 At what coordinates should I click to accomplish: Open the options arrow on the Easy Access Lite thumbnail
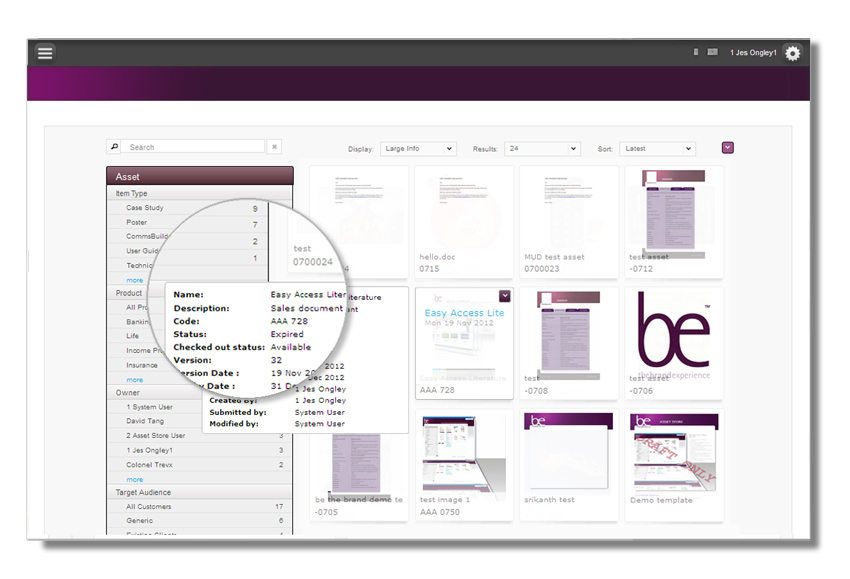(x=505, y=295)
